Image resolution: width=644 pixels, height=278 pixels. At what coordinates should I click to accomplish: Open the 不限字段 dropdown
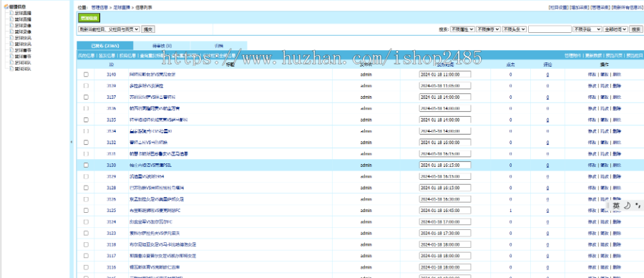(x=587, y=29)
